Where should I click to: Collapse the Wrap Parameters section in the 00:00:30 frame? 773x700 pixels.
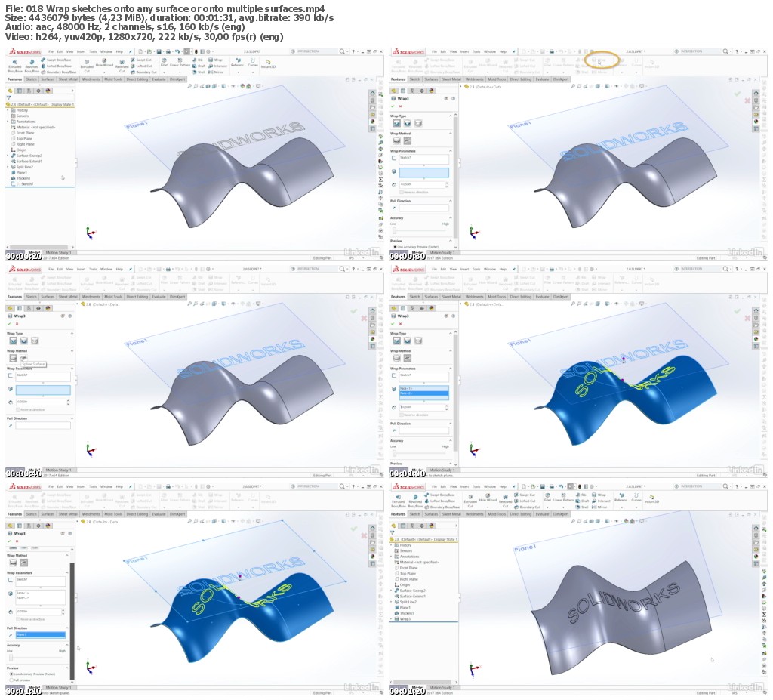click(x=450, y=151)
